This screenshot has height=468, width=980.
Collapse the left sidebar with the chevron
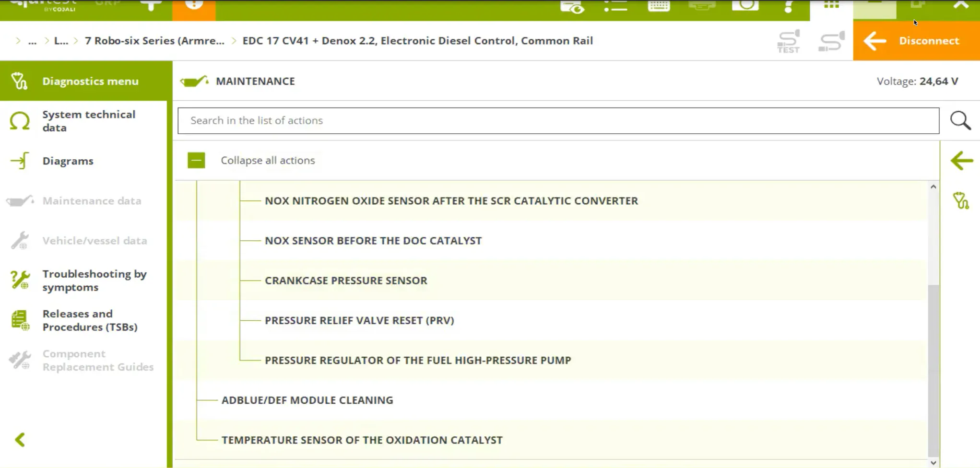20,440
